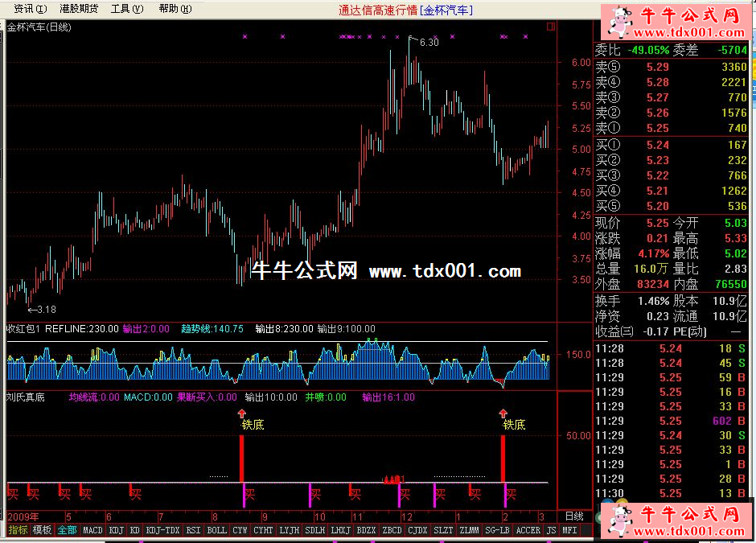Viewport: 756px width, 543px height.
Task: Select the SG-LB indicator tab
Action: (x=497, y=530)
